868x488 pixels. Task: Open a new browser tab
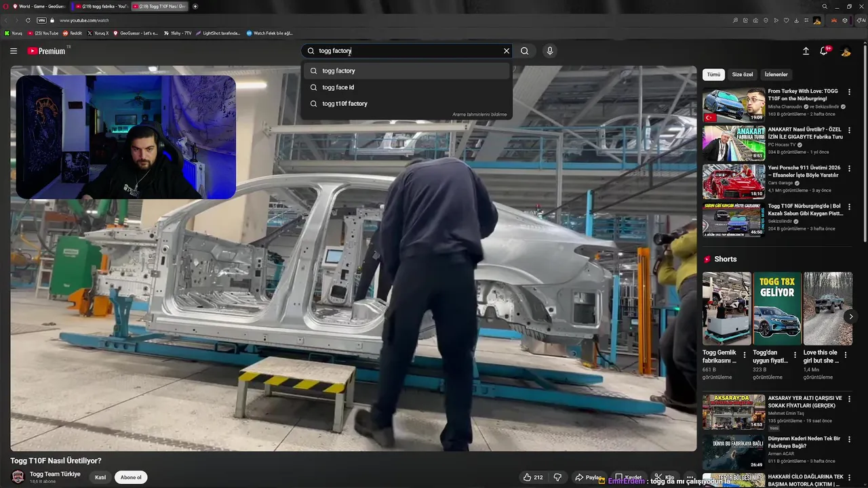[195, 6]
